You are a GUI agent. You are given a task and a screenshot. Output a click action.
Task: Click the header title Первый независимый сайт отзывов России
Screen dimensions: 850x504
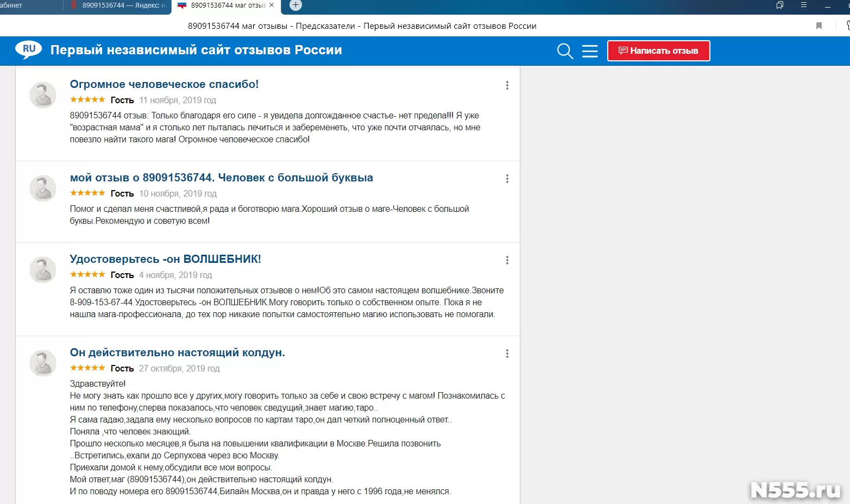click(x=196, y=50)
